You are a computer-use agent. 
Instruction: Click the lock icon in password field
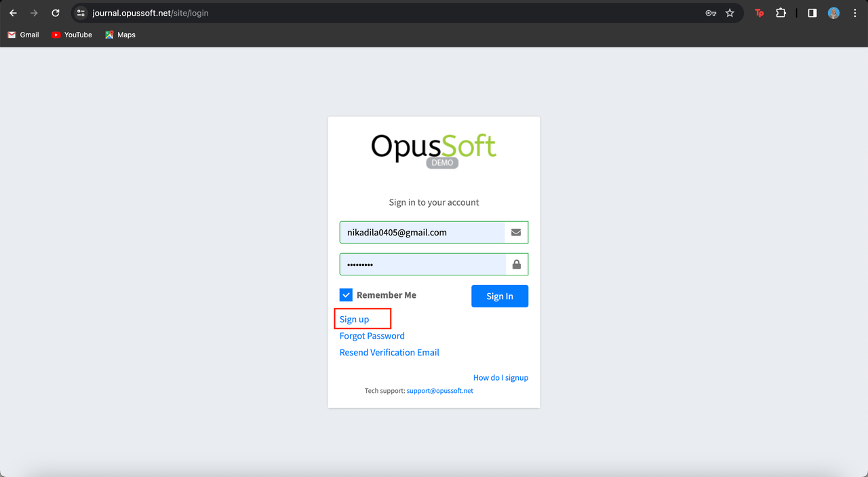517,265
